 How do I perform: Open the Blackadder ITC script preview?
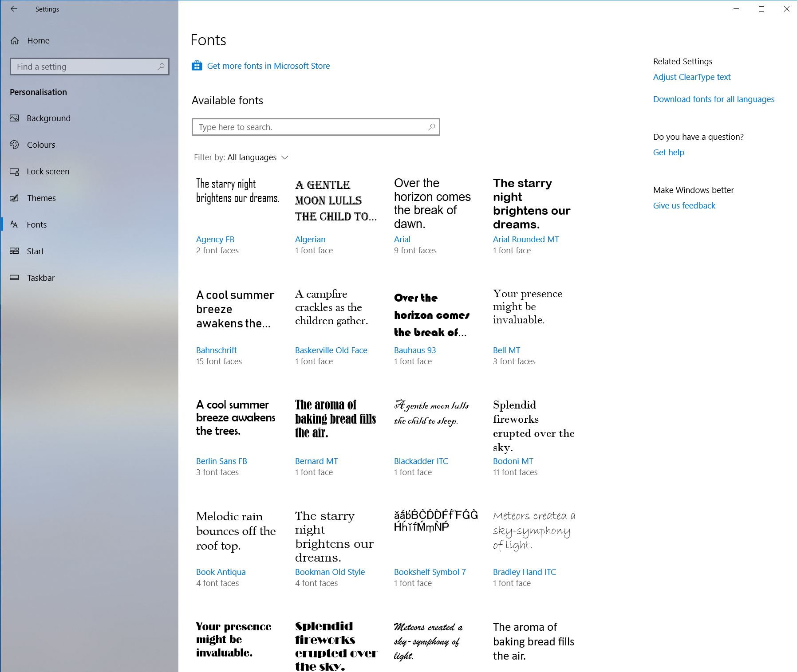pos(431,413)
